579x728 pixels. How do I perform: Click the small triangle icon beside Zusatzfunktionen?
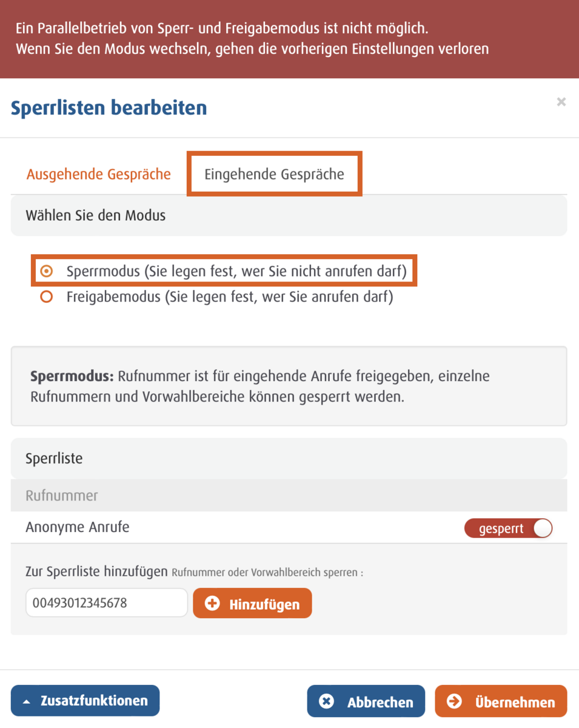26,701
